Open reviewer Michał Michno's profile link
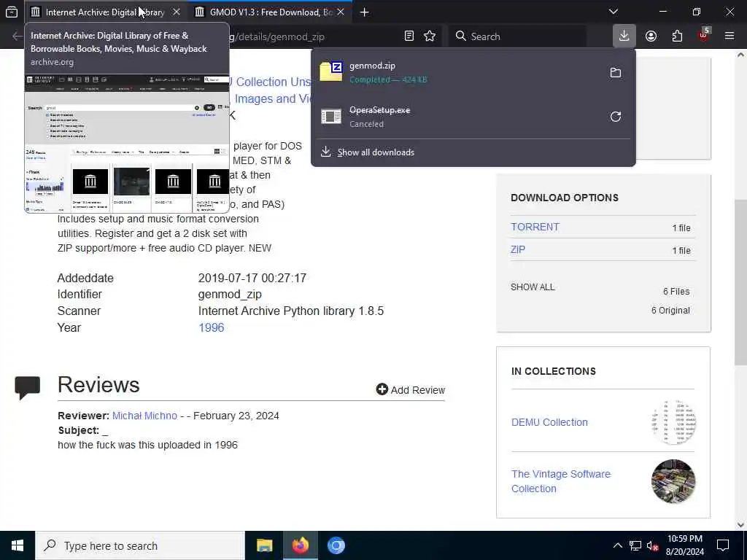The width and height of the screenshot is (747, 560). point(144,416)
